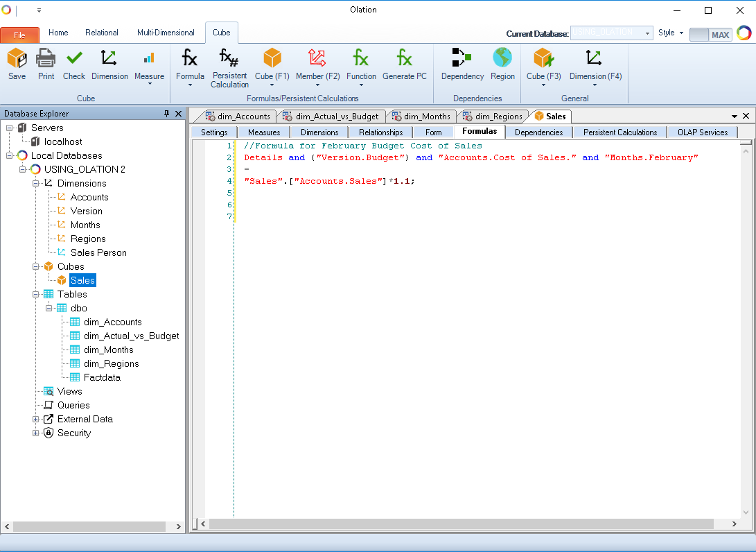Open the document tab list dropdown arrow

click(x=735, y=117)
